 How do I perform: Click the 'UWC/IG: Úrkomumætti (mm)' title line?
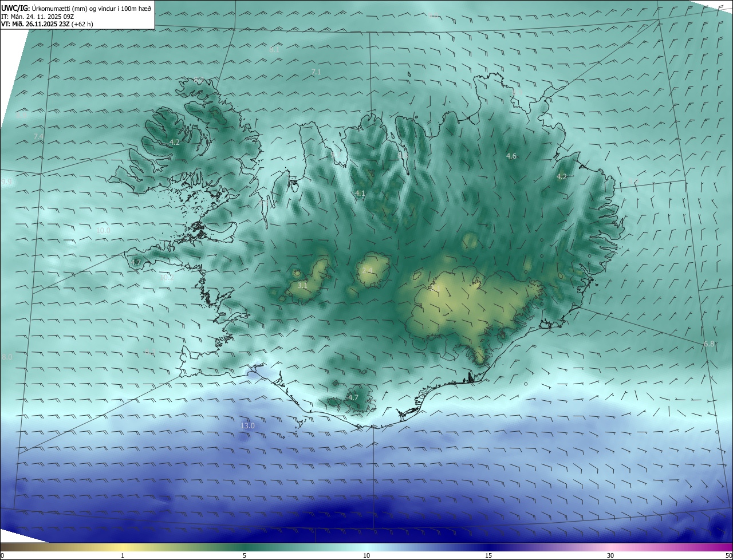76,8
